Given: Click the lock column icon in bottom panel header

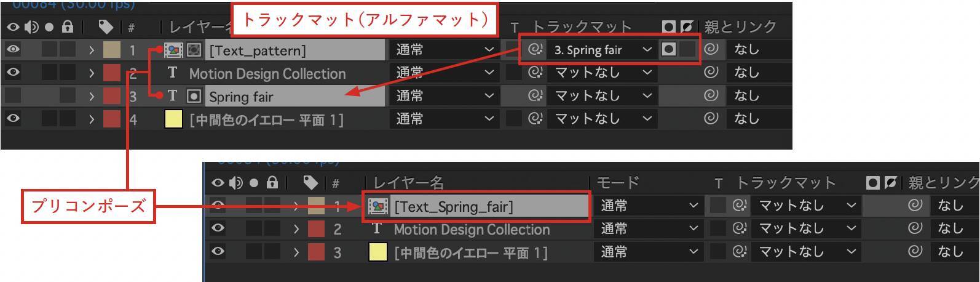Looking at the screenshot, I should click(272, 183).
